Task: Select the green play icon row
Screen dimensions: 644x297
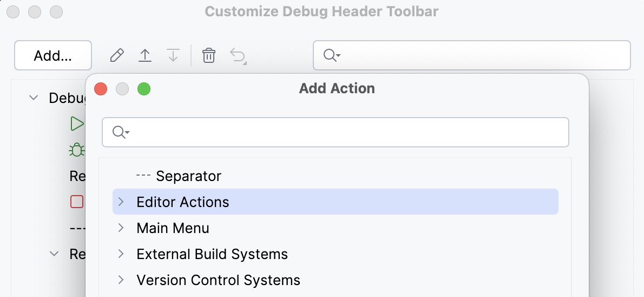Action: [x=77, y=124]
